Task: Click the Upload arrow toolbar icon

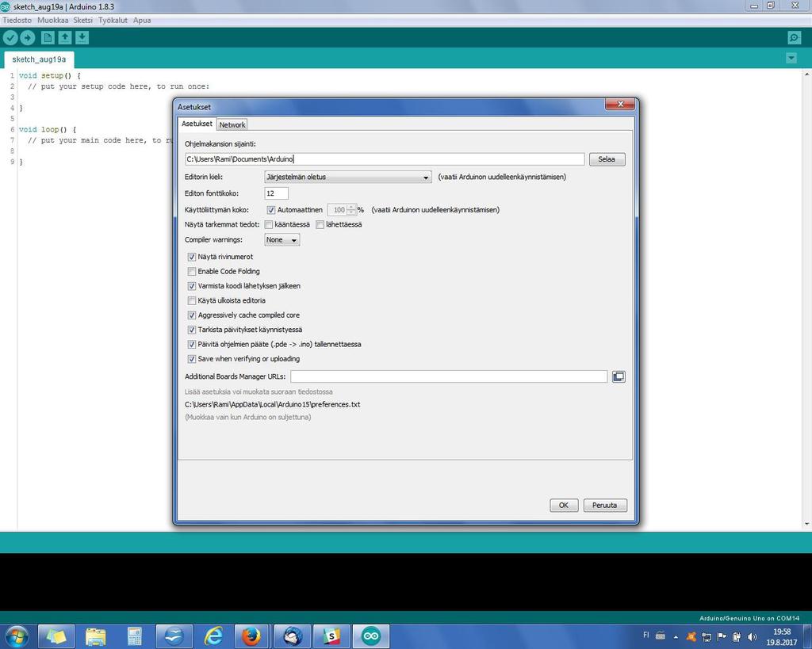Action: click(x=27, y=38)
